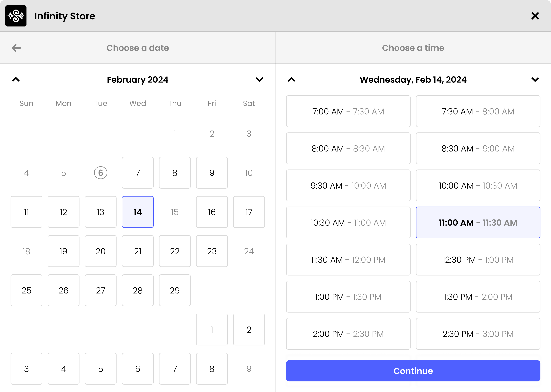This screenshot has height=392, width=551.
Task: Click the Wednesday, Feb 14, 2024 heading
Action: (413, 80)
